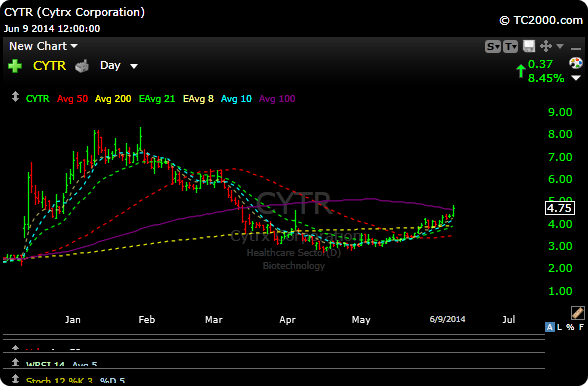Click the expand arrow on the Stoch 12 pane
This screenshot has width=588, height=386.
(15, 378)
